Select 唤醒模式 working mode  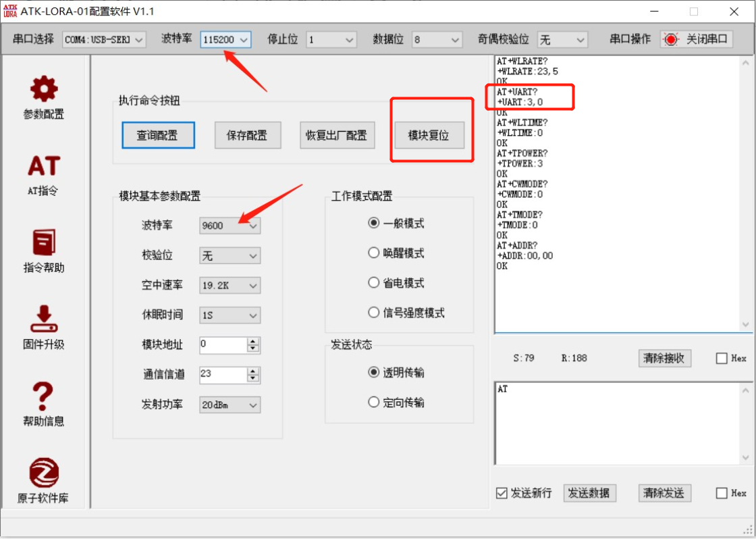pos(373,253)
